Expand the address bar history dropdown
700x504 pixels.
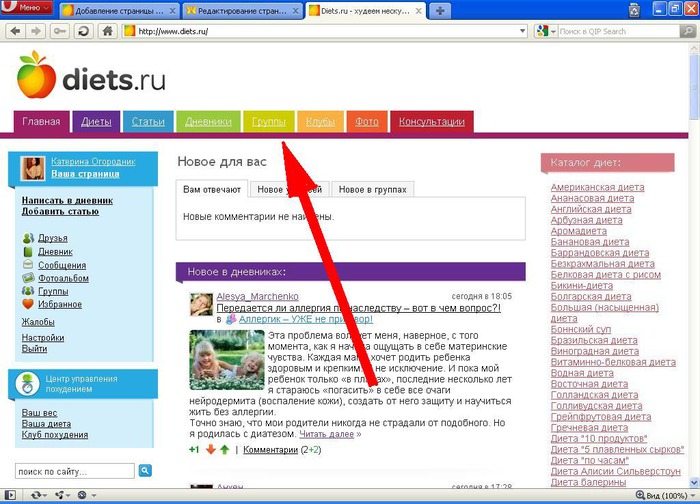click(x=522, y=31)
